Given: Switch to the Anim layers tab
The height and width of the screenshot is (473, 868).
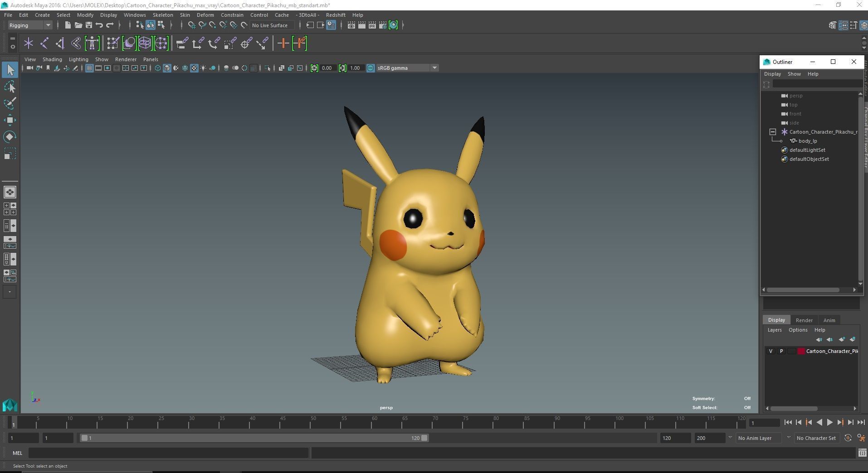Looking at the screenshot, I should (x=829, y=320).
